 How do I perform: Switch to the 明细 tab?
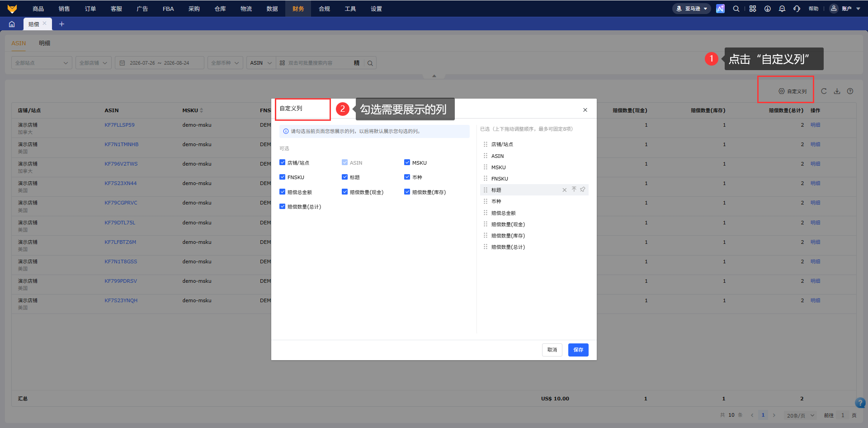coord(44,43)
